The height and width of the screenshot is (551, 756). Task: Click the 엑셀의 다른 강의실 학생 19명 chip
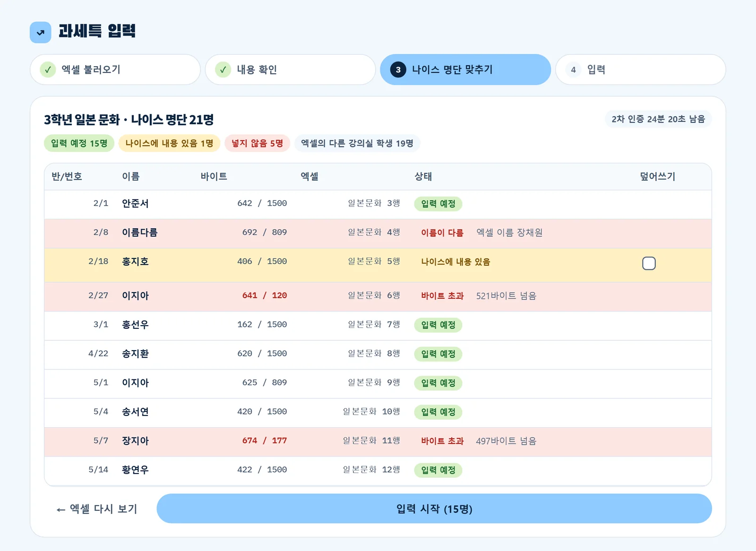coord(357,143)
